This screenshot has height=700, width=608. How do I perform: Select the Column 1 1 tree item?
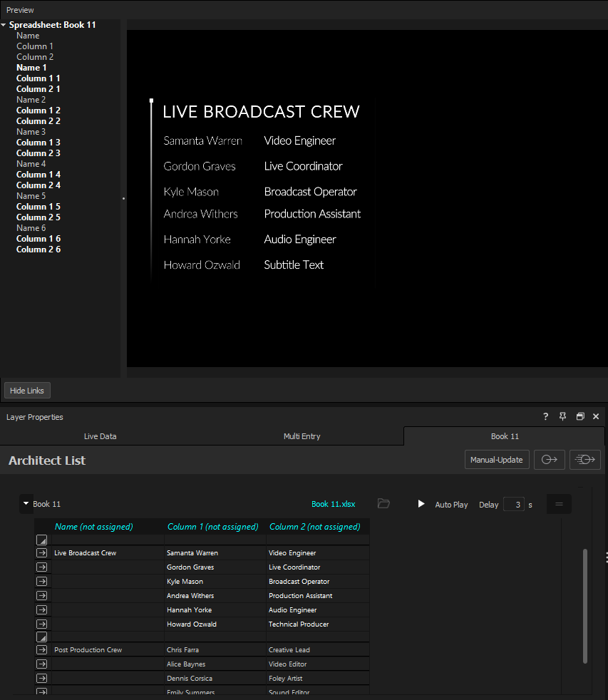tap(38, 78)
